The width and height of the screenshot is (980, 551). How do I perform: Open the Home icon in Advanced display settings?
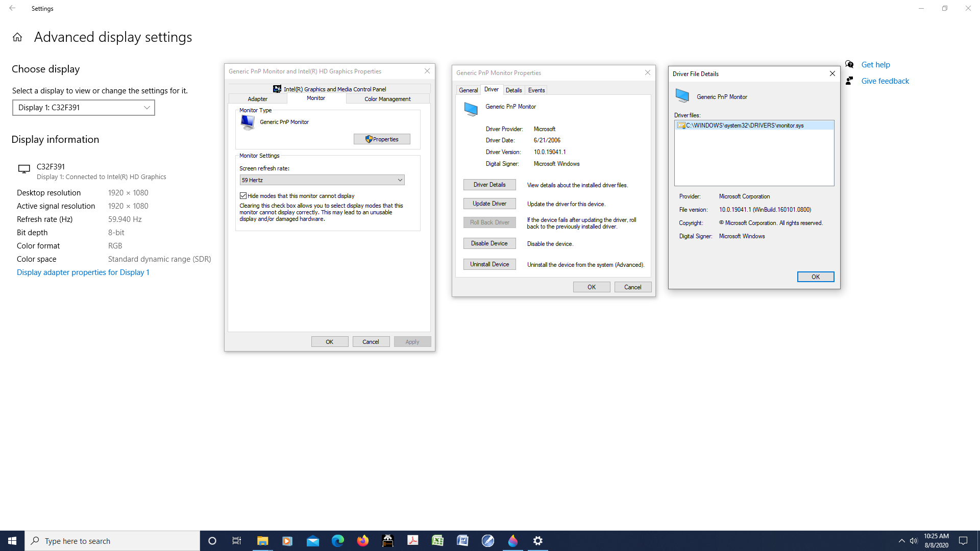(17, 37)
